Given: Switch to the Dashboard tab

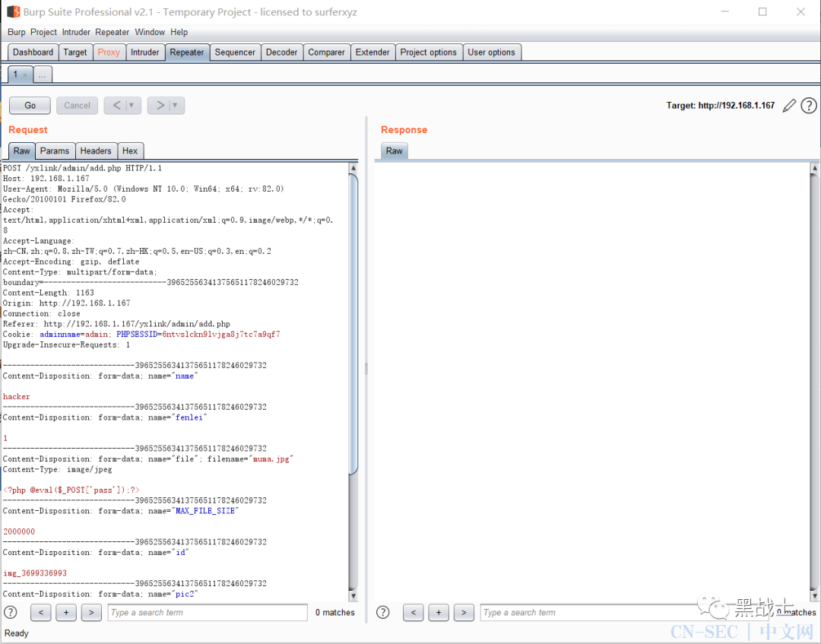Looking at the screenshot, I should point(33,52).
